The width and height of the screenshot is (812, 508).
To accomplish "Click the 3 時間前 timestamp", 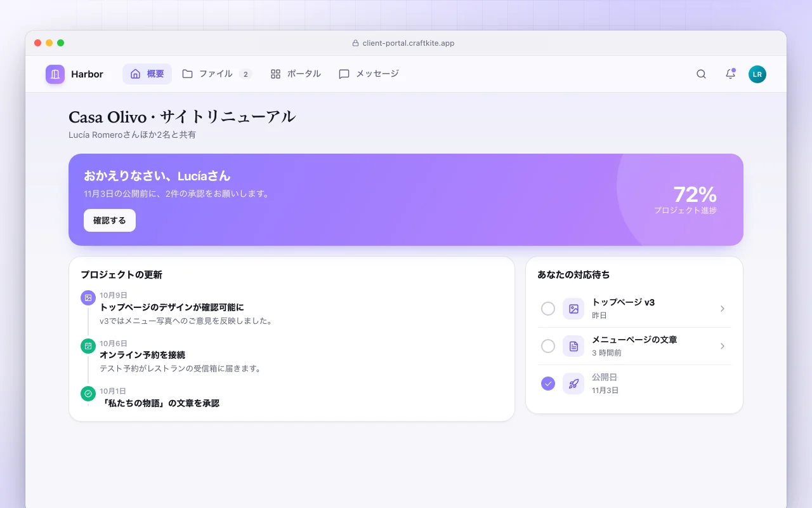I will coord(607,353).
